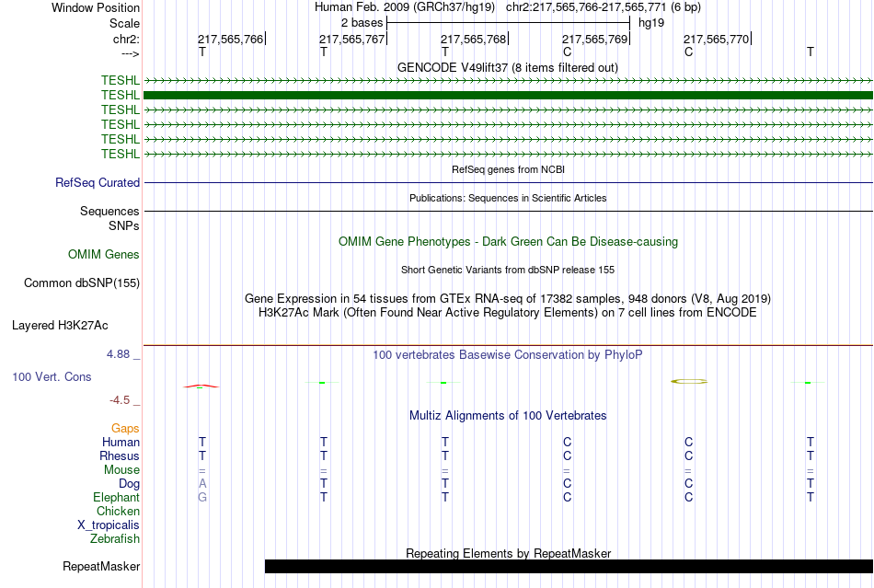The width and height of the screenshot is (874, 588).
Task: Click ruler position label 217,565,769
Action: coord(594,39)
